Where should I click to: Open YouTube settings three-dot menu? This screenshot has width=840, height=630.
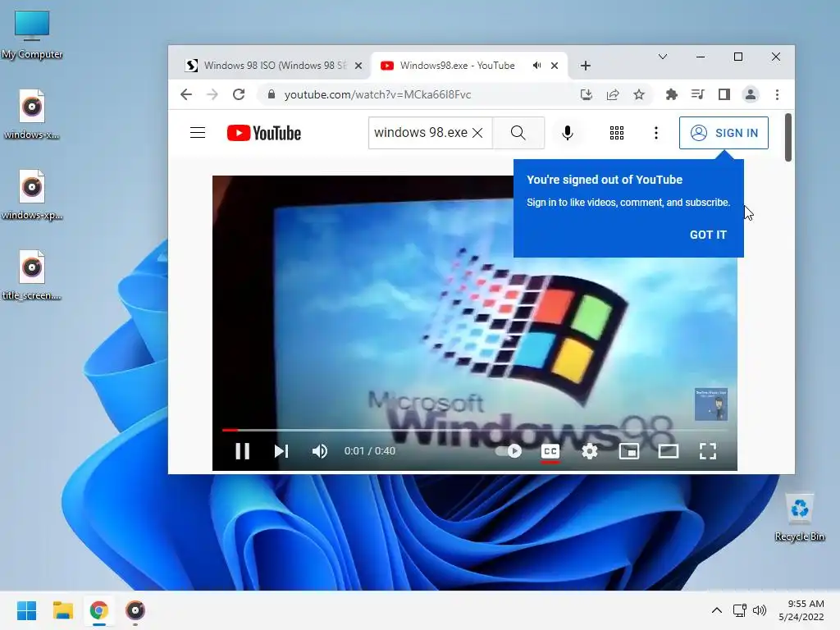(x=655, y=133)
